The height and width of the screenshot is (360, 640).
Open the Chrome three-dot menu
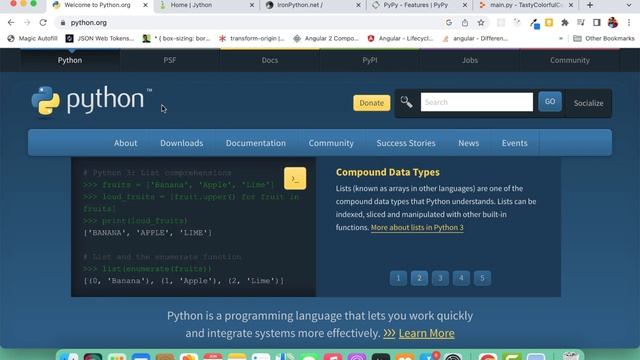pos(629,23)
